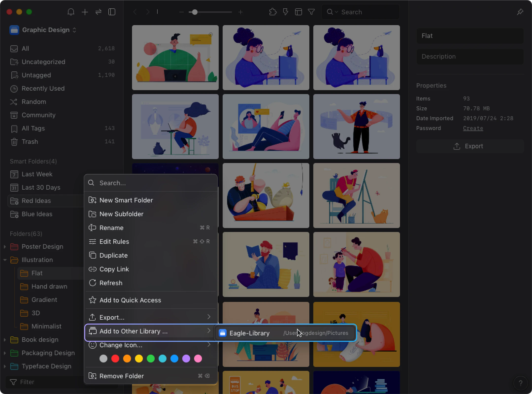Open the plugins puzzle icon
This screenshot has width=532, height=394.
click(x=273, y=12)
